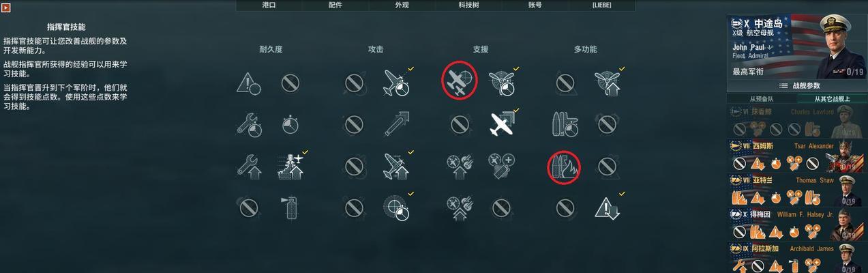Select the red-circled aircraft targeting skill under 支援
The width and height of the screenshot is (868, 273).
(x=459, y=80)
